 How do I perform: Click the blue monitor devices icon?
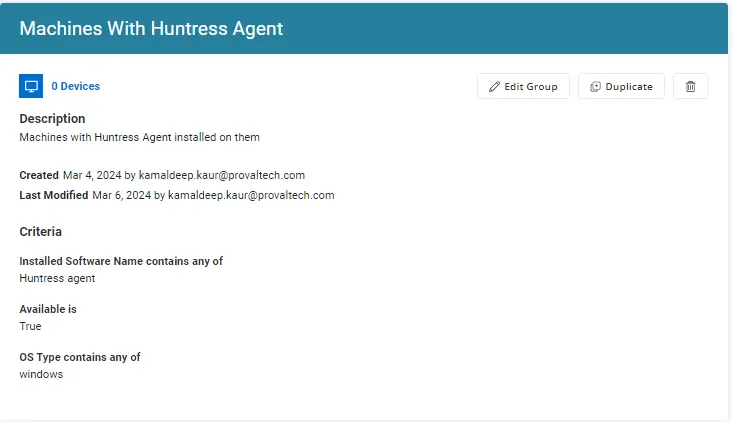31,86
